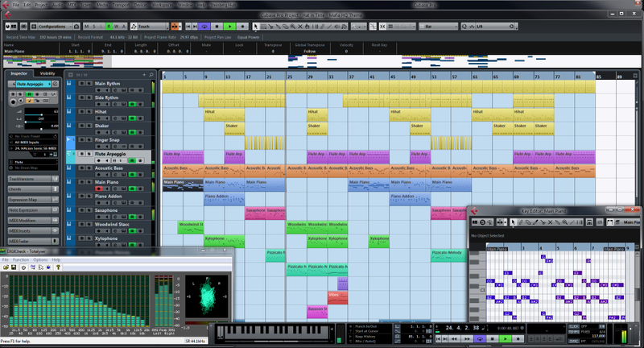Adjust the inspector volume slider for Flute Arpeggio

pos(42,114)
